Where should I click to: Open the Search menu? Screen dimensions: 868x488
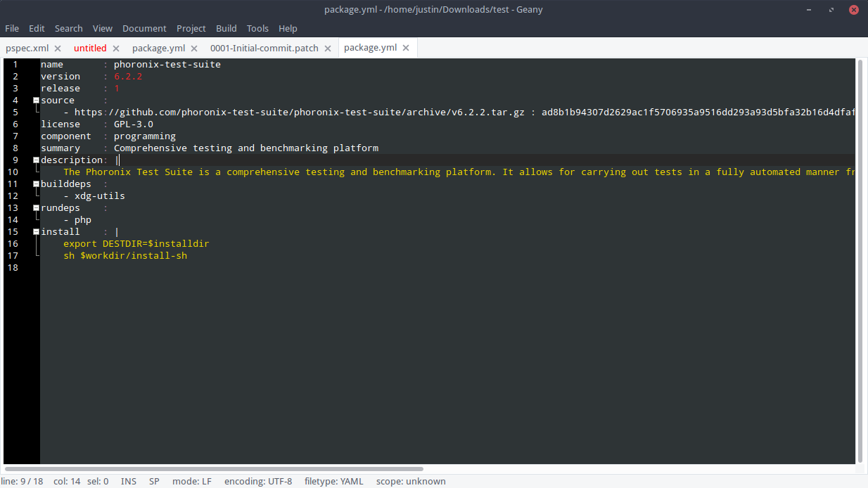(69, 29)
